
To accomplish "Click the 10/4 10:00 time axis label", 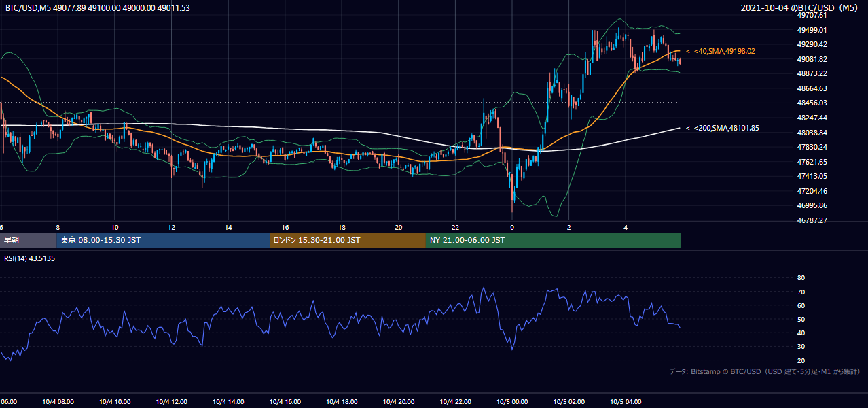I will (115, 402).
